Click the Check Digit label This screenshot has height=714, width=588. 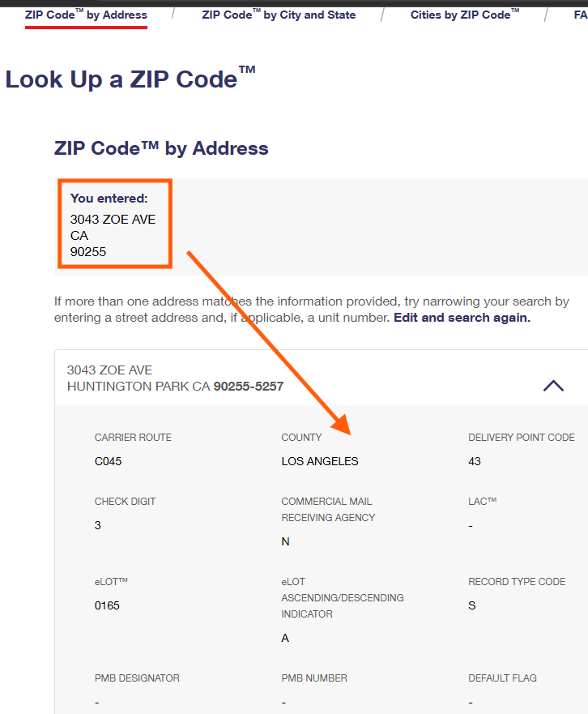pos(125,502)
